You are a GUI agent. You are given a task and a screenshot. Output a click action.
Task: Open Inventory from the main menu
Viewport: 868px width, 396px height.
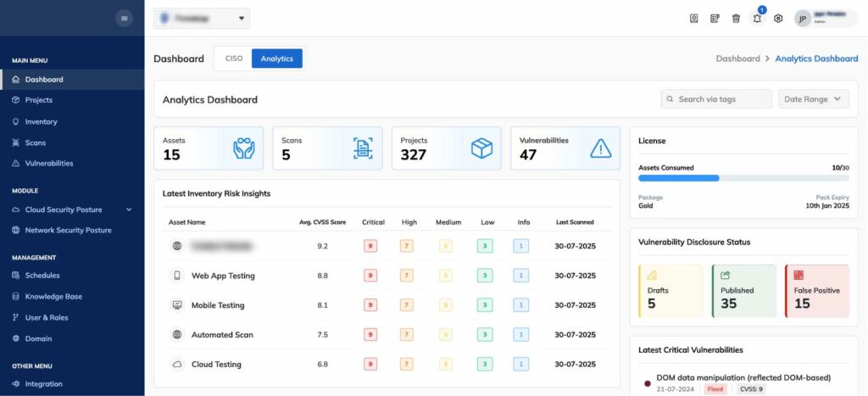tap(41, 121)
